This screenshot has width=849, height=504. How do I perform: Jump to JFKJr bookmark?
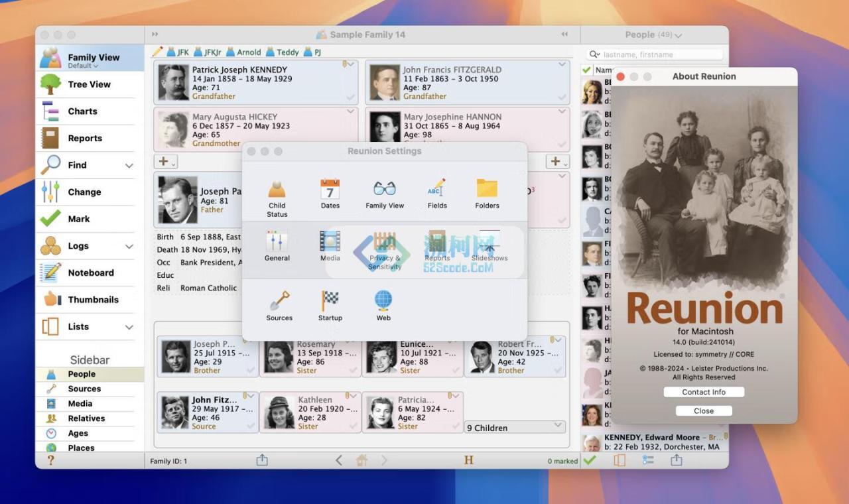208,52
